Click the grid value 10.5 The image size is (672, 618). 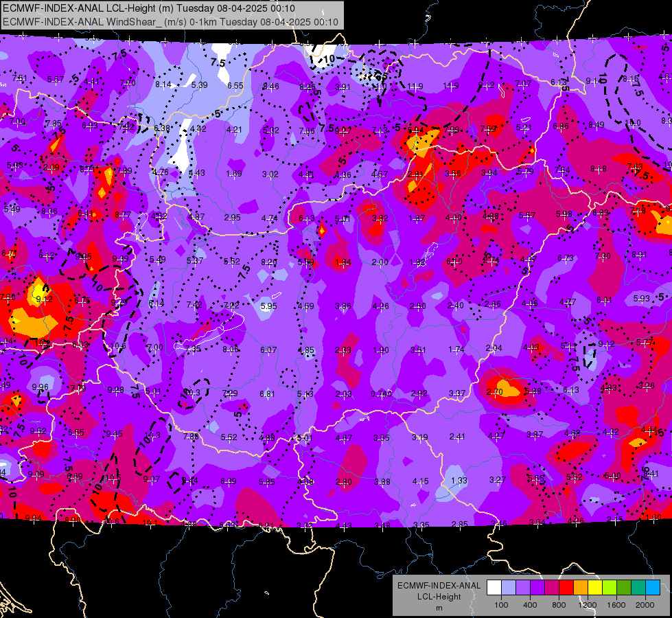pyautogui.click(x=113, y=477)
